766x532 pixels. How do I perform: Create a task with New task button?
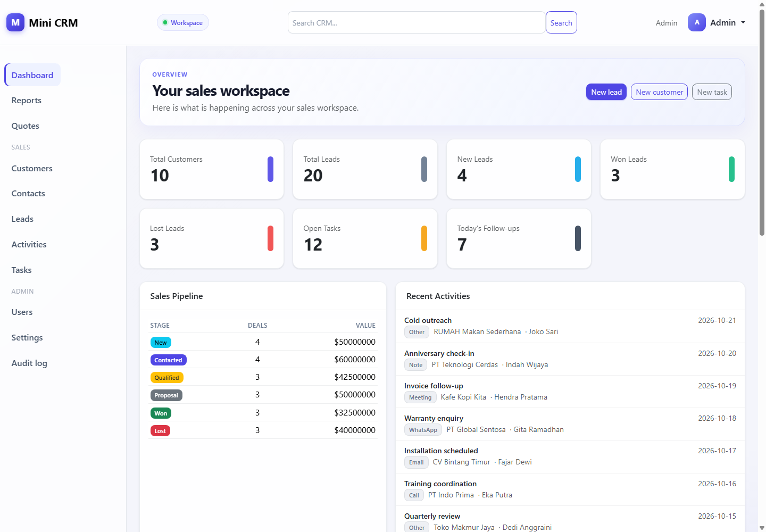pyautogui.click(x=712, y=92)
